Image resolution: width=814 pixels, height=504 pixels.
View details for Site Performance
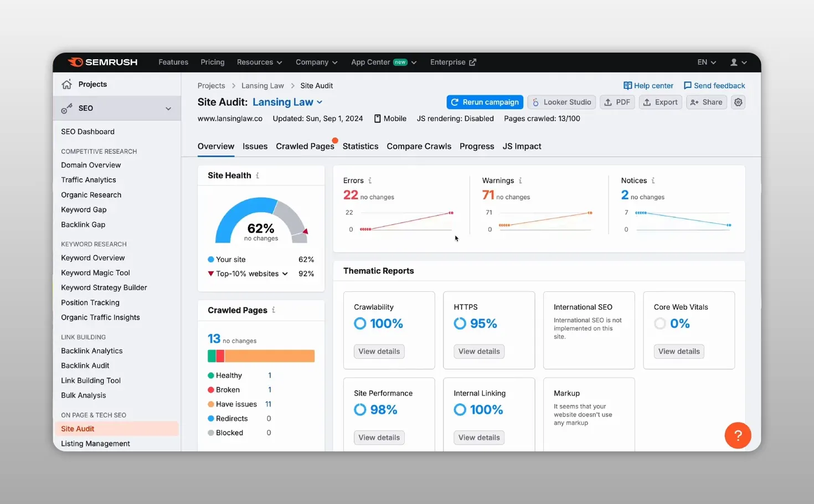tap(379, 438)
